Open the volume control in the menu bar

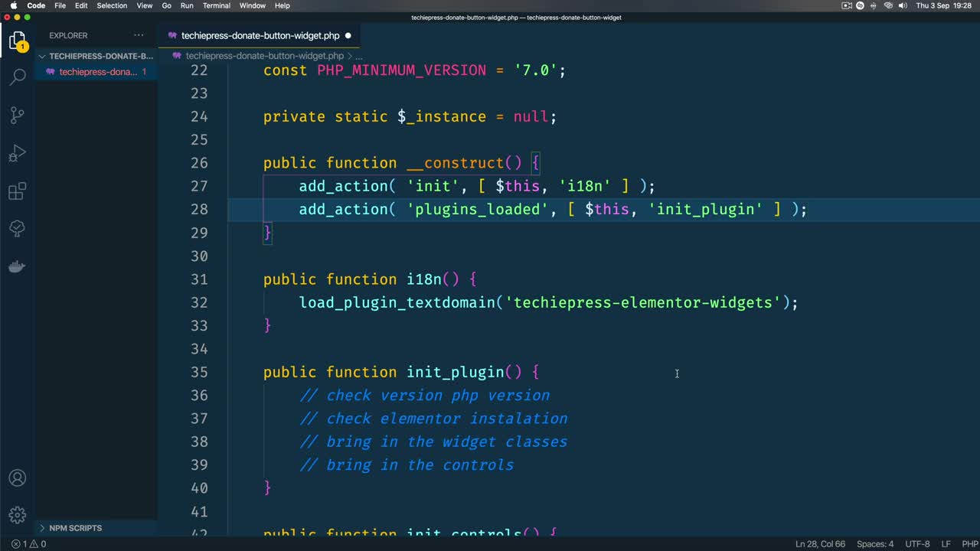[903, 5]
